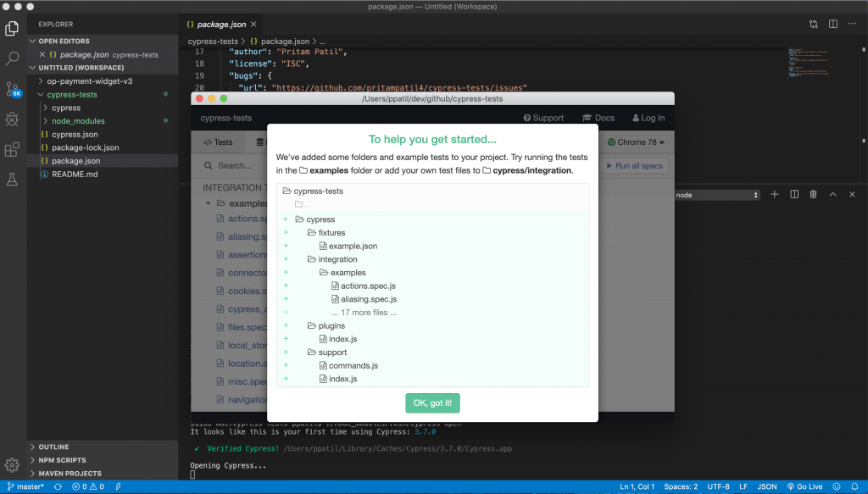Open the feedback smiley icon
The height and width of the screenshot is (494, 868).
(x=837, y=487)
